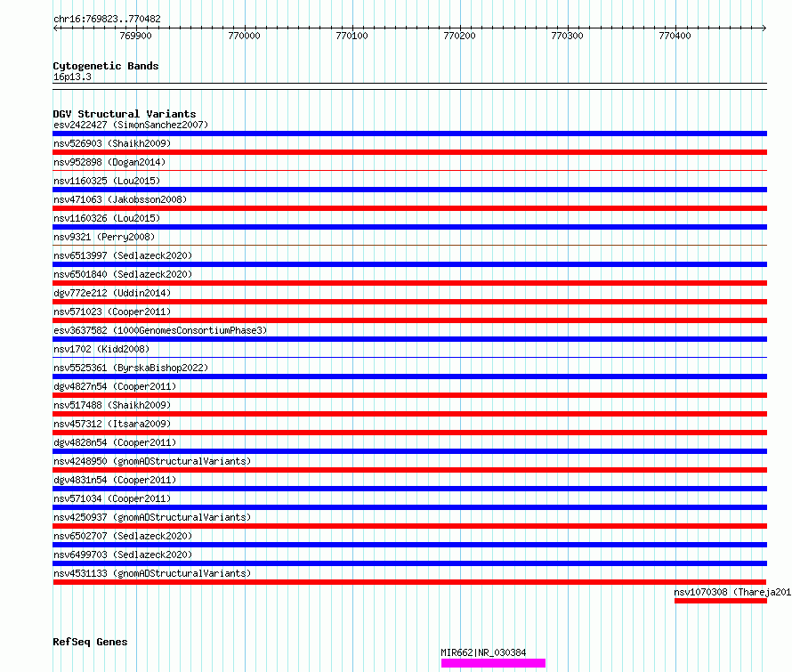Click the 770300 ruler position

coord(567,36)
